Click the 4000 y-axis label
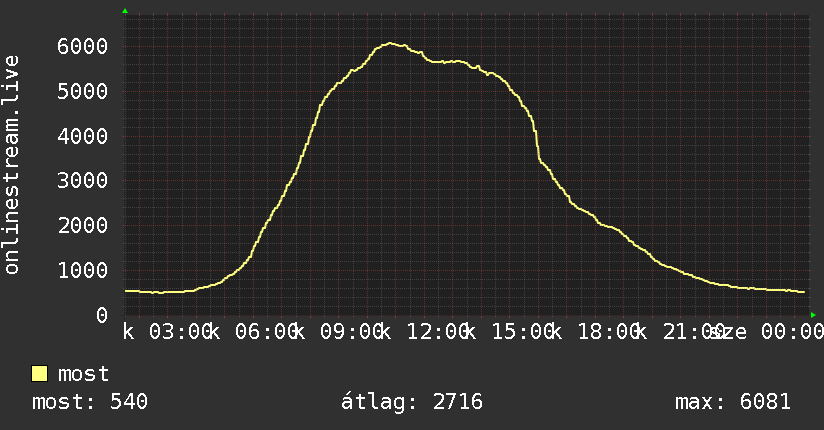Image resolution: width=824 pixels, height=430 pixels. [x=83, y=136]
